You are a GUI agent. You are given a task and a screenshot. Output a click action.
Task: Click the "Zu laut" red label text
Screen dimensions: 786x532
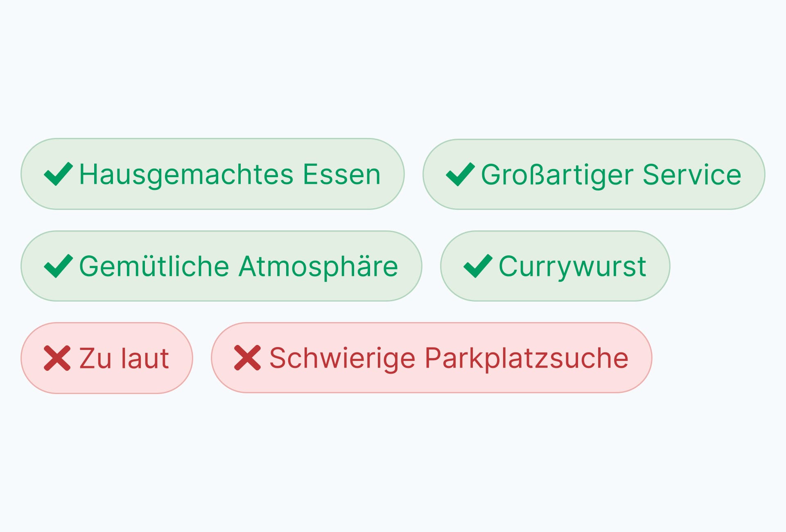[x=124, y=359]
